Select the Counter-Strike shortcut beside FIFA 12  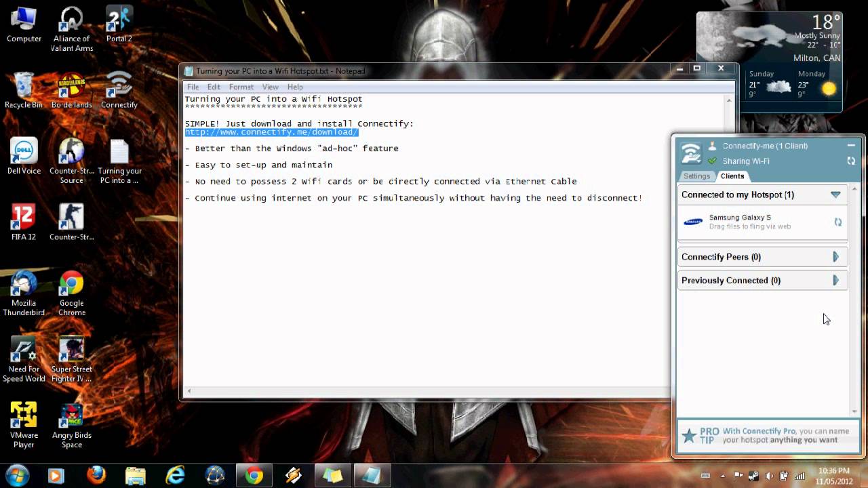click(72, 222)
